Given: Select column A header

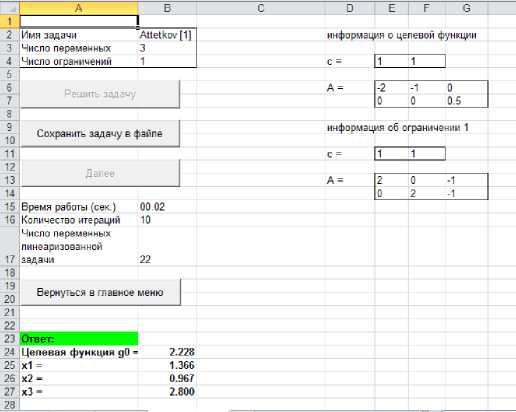Looking at the screenshot, I should [x=79, y=8].
